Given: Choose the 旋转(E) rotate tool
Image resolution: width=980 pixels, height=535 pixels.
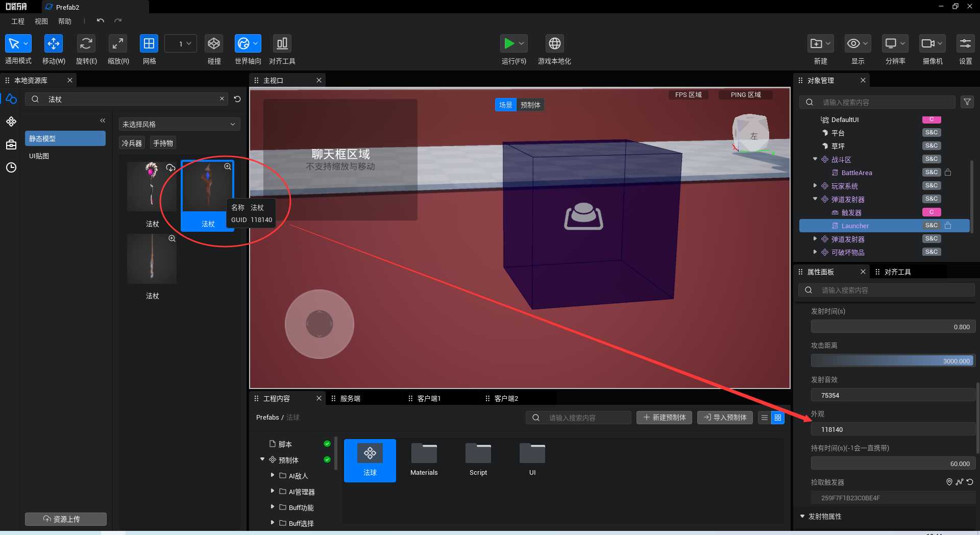Looking at the screenshot, I should [x=86, y=43].
